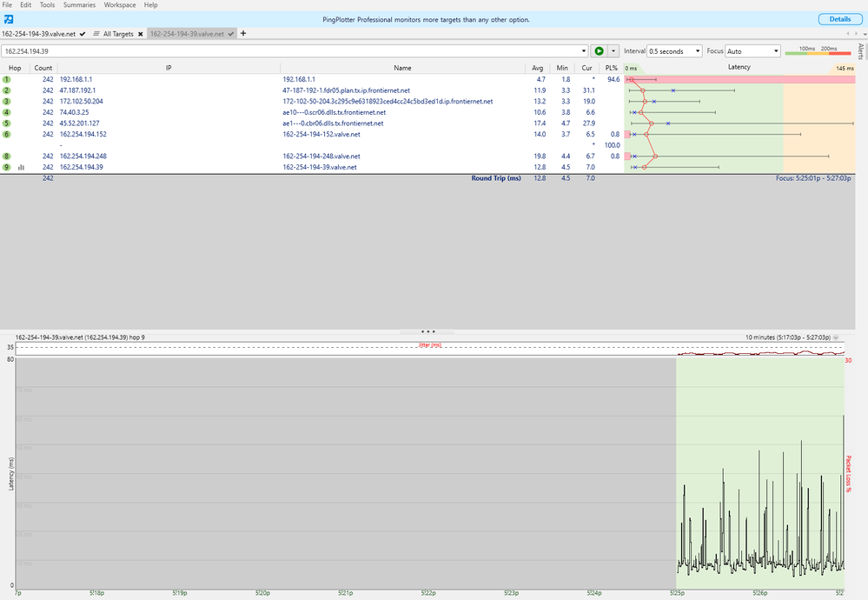Click the IP column header
Viewport: 868px width, 600px height.
pos(169,68)
